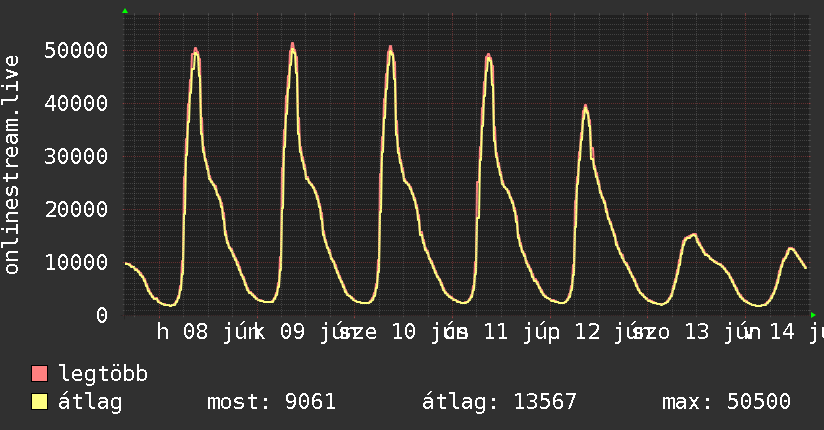
Task: Click the átlag legend label beside yellow swatch
Action: coord(90,402)
